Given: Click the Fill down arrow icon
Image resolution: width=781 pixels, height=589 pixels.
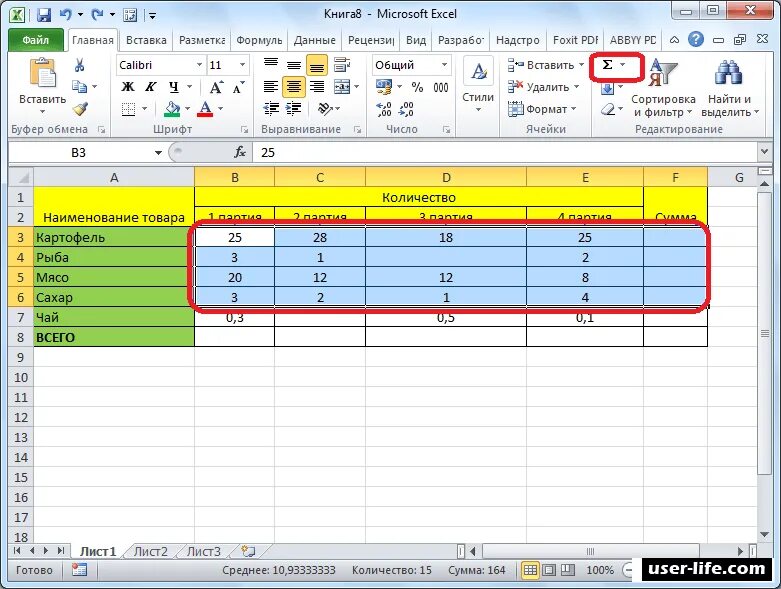Looking at the screenshot, I should tap(607, 88).
